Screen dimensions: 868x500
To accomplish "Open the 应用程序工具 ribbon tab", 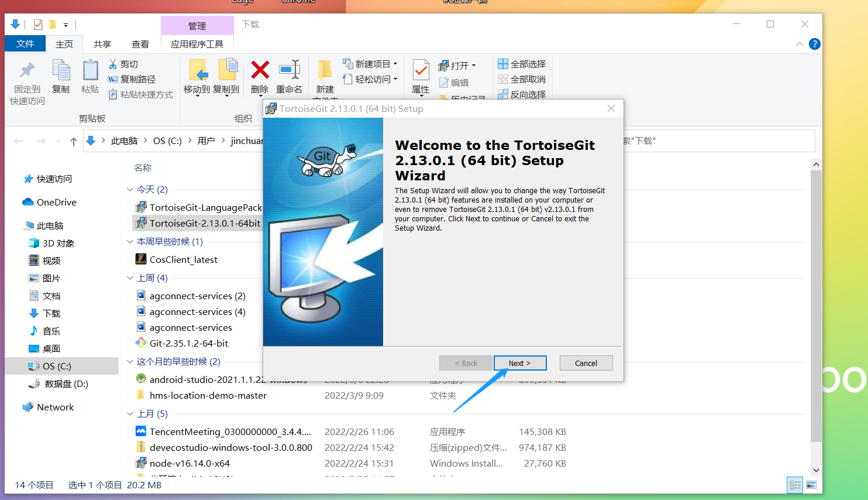I will 197,44.
